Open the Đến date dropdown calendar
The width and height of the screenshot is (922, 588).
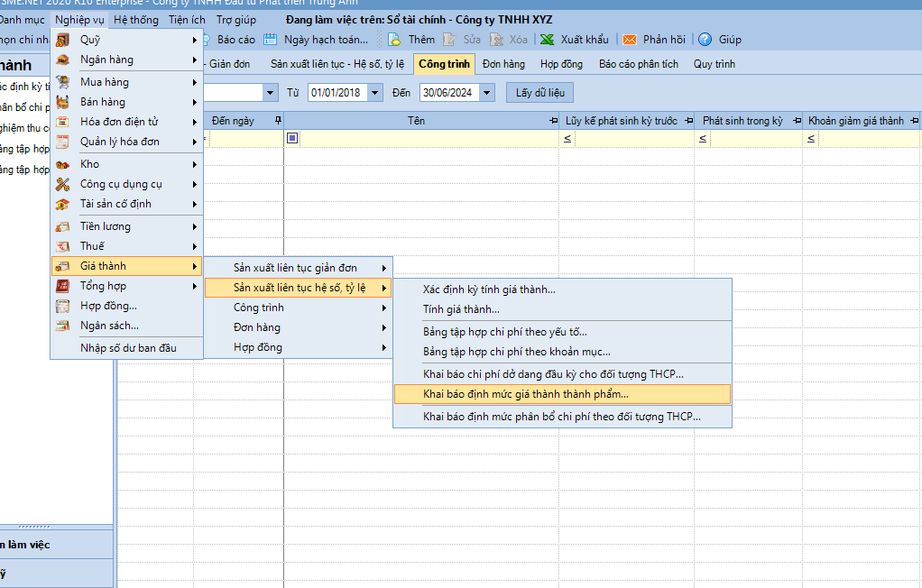487,93
